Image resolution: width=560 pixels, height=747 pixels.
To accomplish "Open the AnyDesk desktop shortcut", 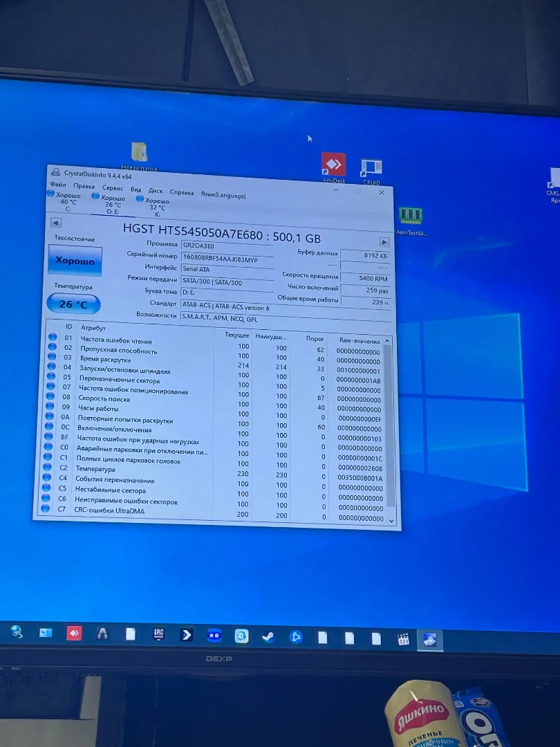I will 333,167.
